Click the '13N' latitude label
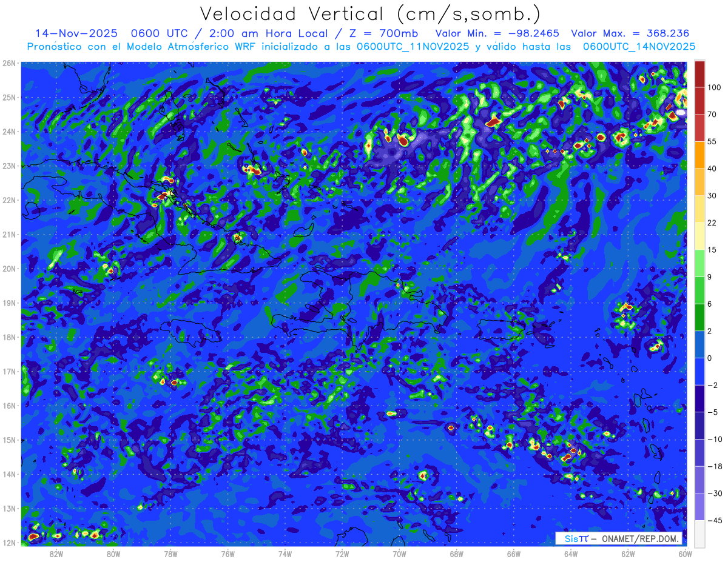The image size is (728, 562). click(9, 509)
